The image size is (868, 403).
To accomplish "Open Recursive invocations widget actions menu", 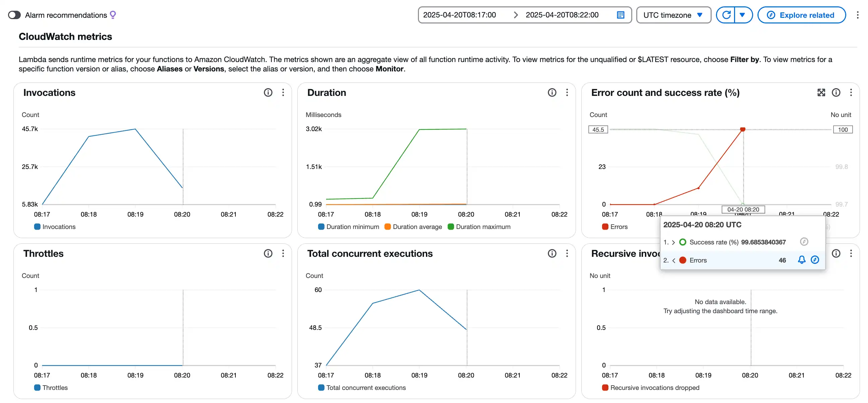I will coord(851,253).
